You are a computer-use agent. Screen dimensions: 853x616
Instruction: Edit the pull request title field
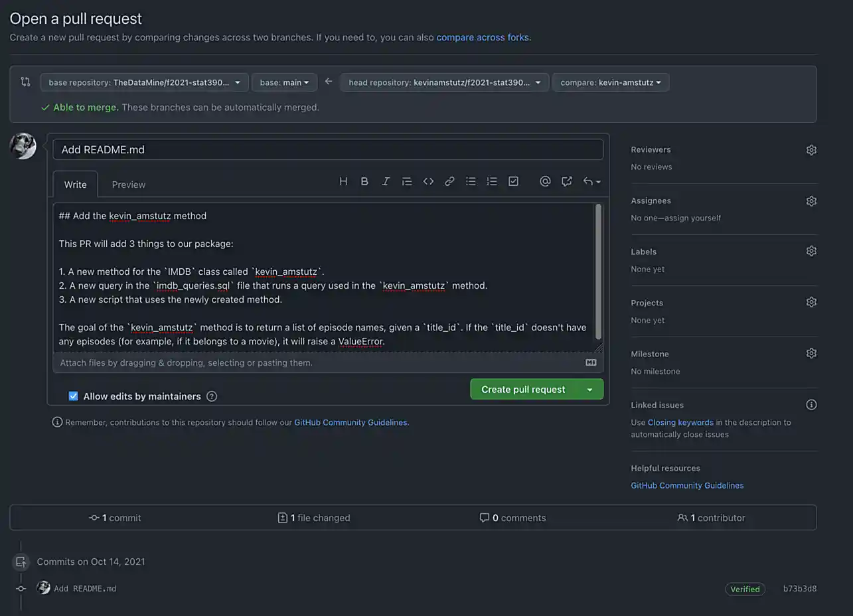[328, 149]
